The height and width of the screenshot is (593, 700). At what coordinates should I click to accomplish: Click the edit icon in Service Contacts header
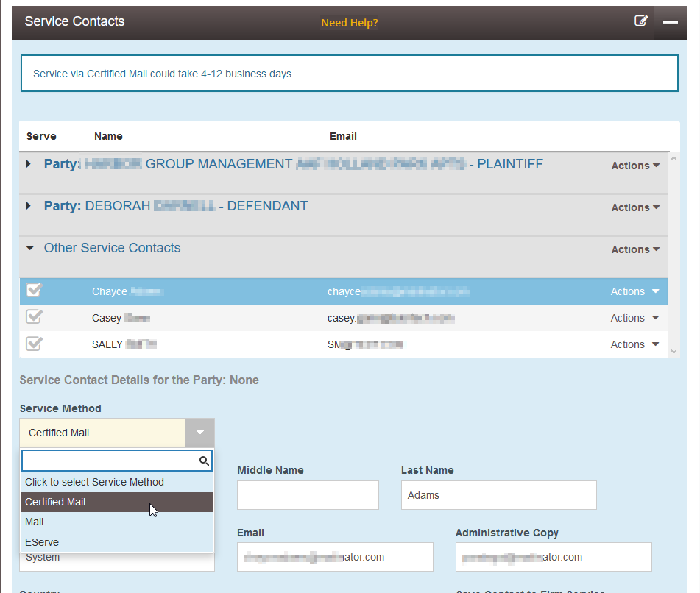(x=641, y=21)
